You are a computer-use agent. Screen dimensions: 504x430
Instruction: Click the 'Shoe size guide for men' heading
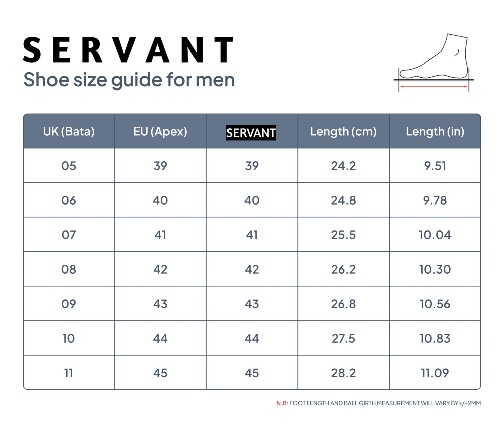tap(129, 79)
